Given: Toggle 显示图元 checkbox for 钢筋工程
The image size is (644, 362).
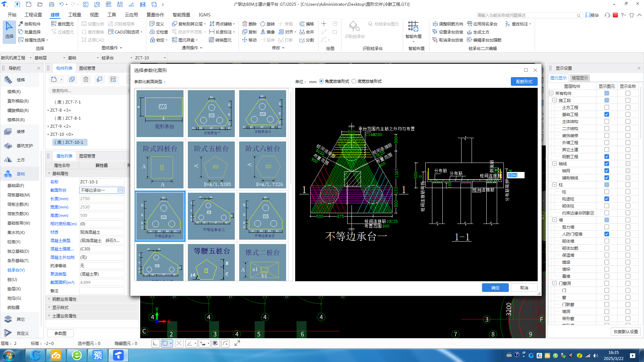Looking at the screenshot, I should point(607,157).
